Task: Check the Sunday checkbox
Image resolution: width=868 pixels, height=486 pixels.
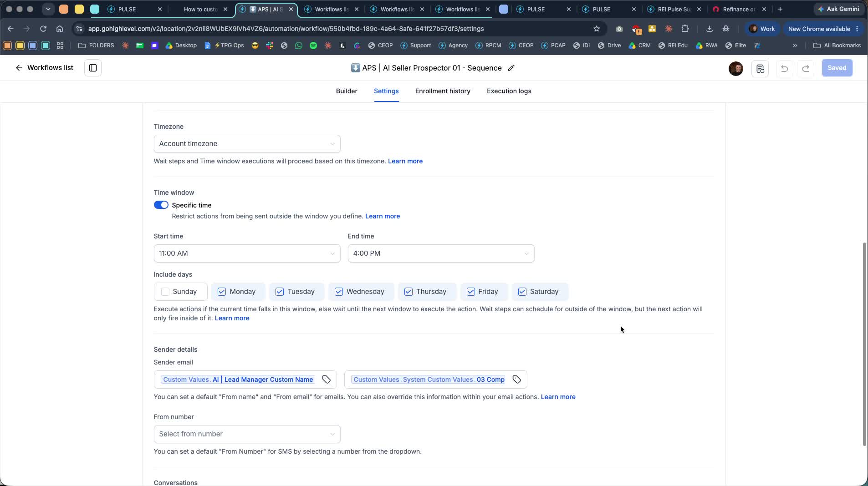Action: click(165, 292)
